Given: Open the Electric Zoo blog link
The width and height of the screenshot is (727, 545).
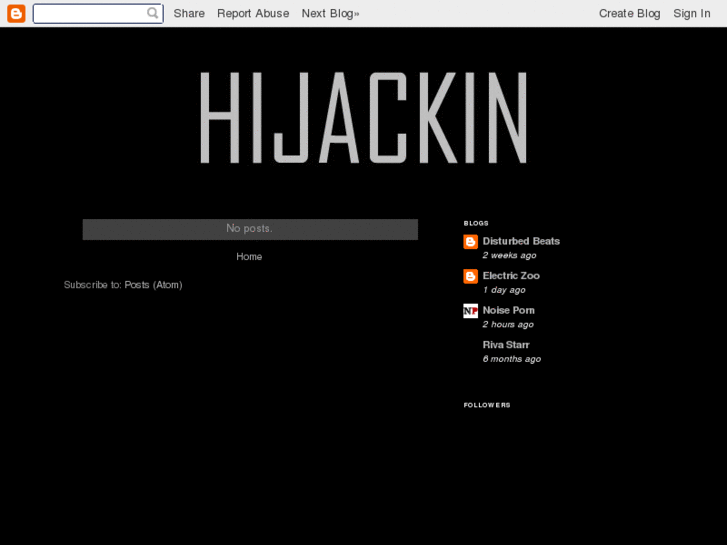Looking at the screenshot, I should pos(511,276).
